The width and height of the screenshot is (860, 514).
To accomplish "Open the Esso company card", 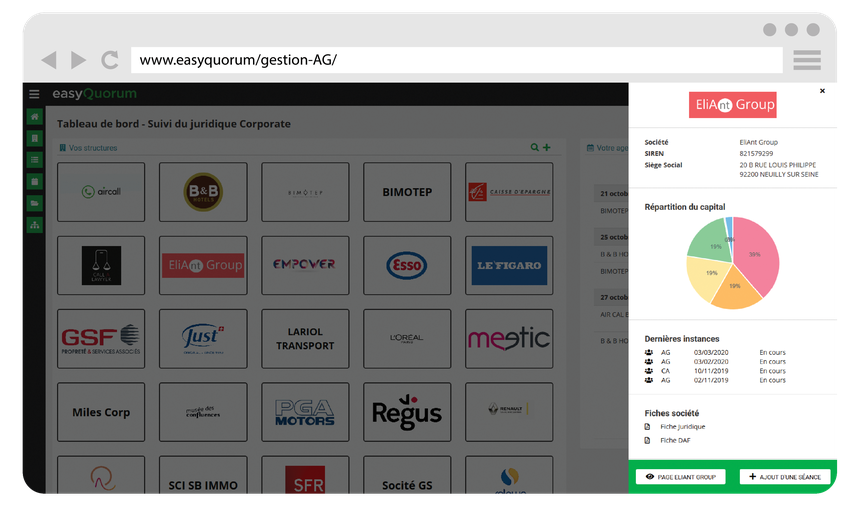I will [407, 266].
